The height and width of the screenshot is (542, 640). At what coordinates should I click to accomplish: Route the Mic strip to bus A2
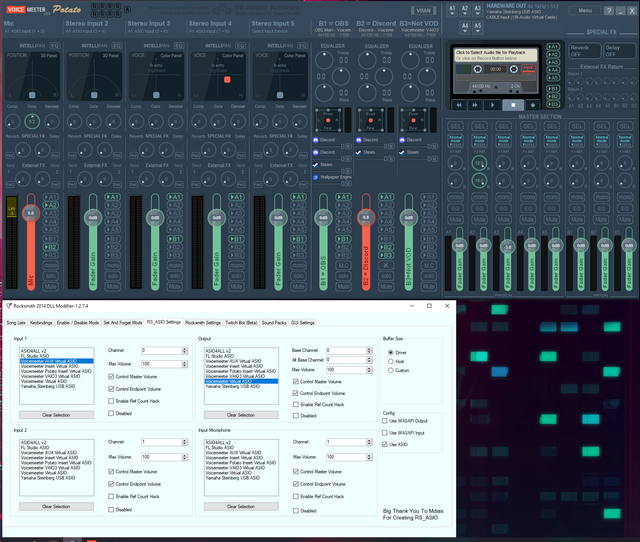51,205
